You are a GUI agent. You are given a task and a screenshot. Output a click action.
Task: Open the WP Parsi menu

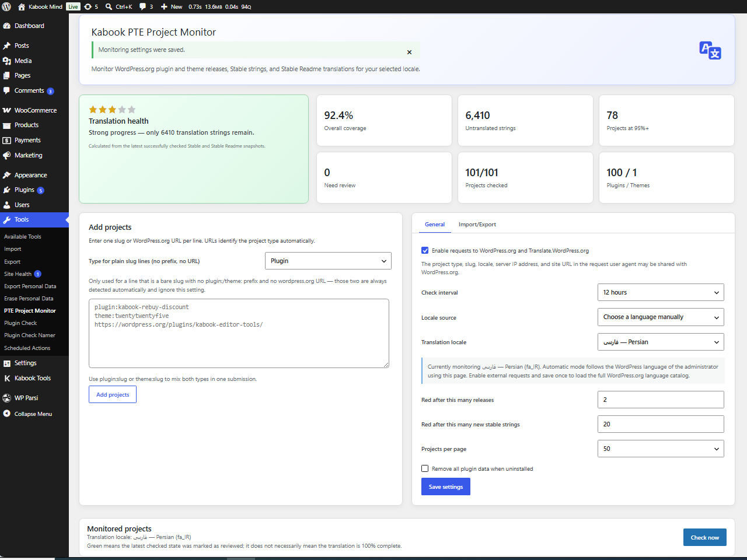coord(34,398)
